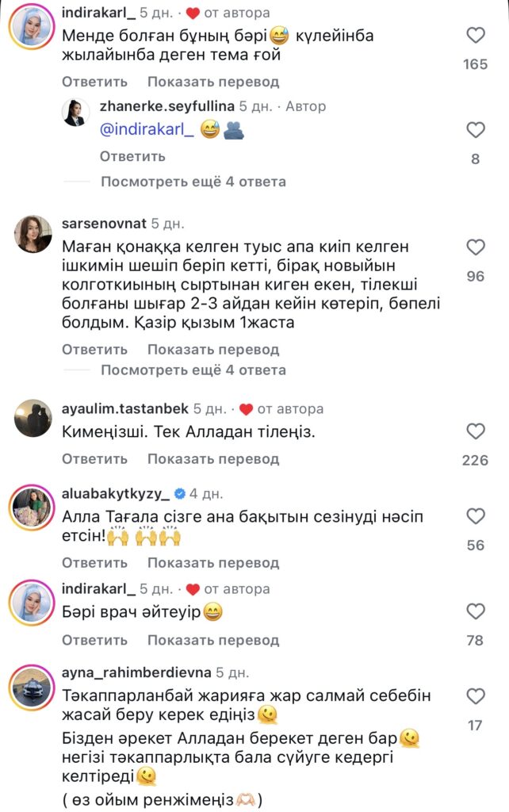Like zhanerke.seyfullina's reply with heart

pyautogui.click(x=475, y=130)
